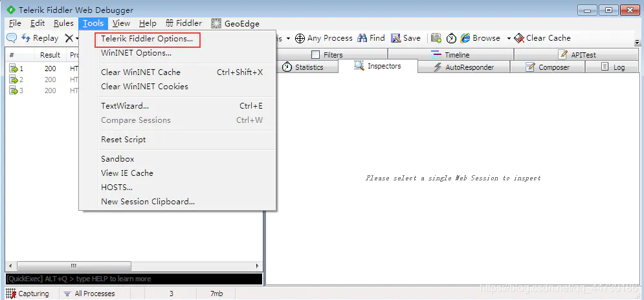The width and height of the screenshot is (644, 300).
Task: Switch to the AutoResponder tab
Action: coord(464,67)
